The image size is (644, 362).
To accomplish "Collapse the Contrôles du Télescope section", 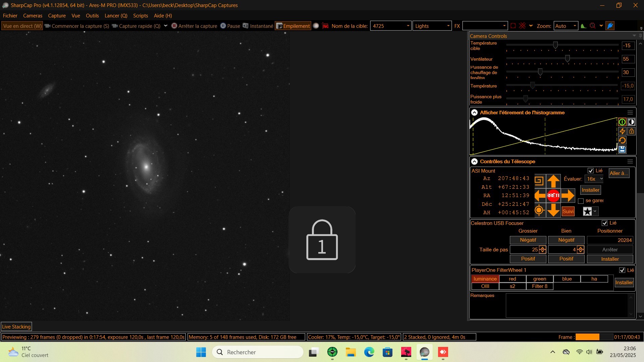I will 475,162.
